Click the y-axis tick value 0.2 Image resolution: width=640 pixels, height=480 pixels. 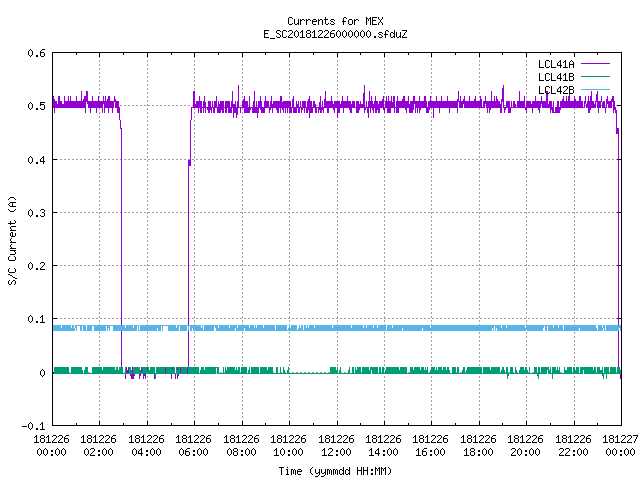pyautogui.click(x=36, y=266)
